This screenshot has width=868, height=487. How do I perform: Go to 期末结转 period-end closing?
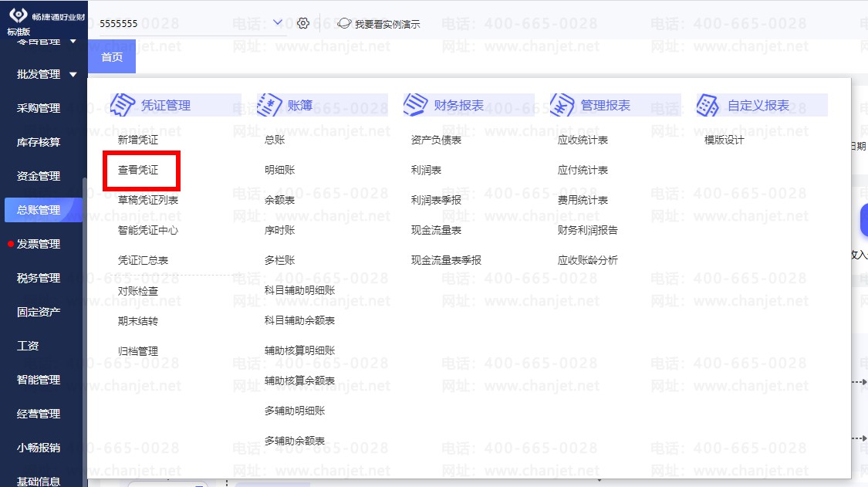[x=138, y=321]
